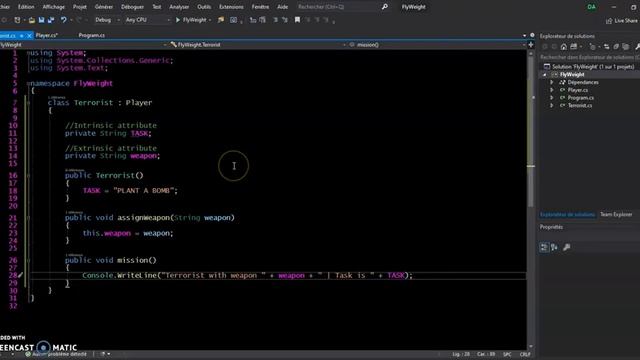This screenshot has height=360, width=640.
Task: Expand the Terrorist.cs tree node
Action: click(x=552, y=106)
